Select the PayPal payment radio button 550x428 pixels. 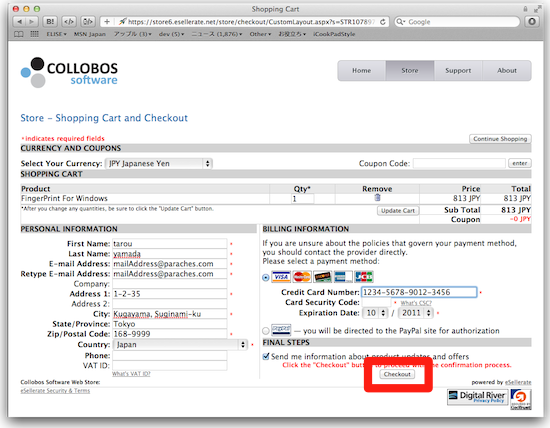(x=266, y=330)
